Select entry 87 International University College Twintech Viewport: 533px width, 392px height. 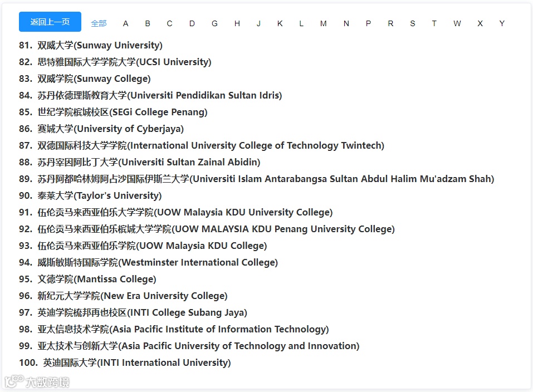(x=202, y=145)
